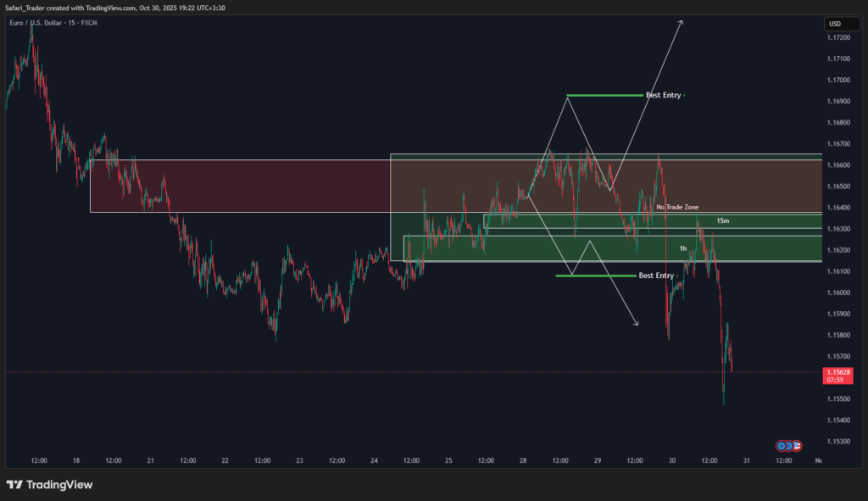Viewport: 868px width, 501px height.
Task: Select the 15m zone label
Action: pyautogui.click(x=722, y=220)
